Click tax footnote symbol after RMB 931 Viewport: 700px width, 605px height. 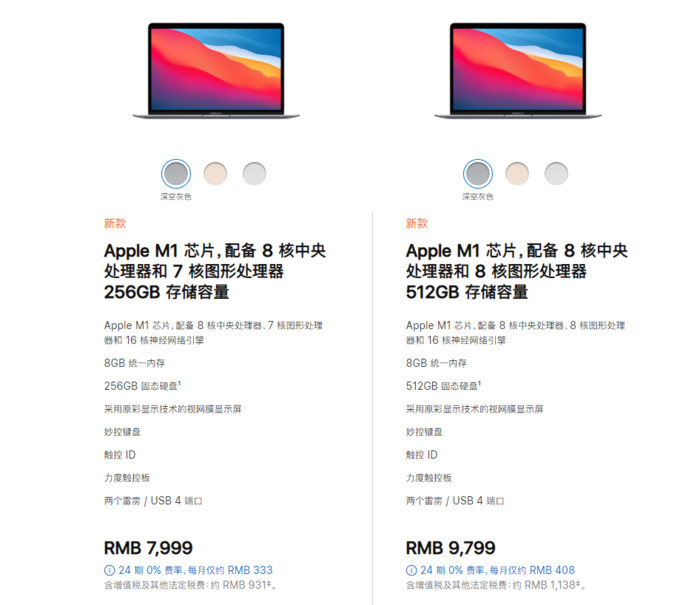pyautogui.click(x=269, y=582)
